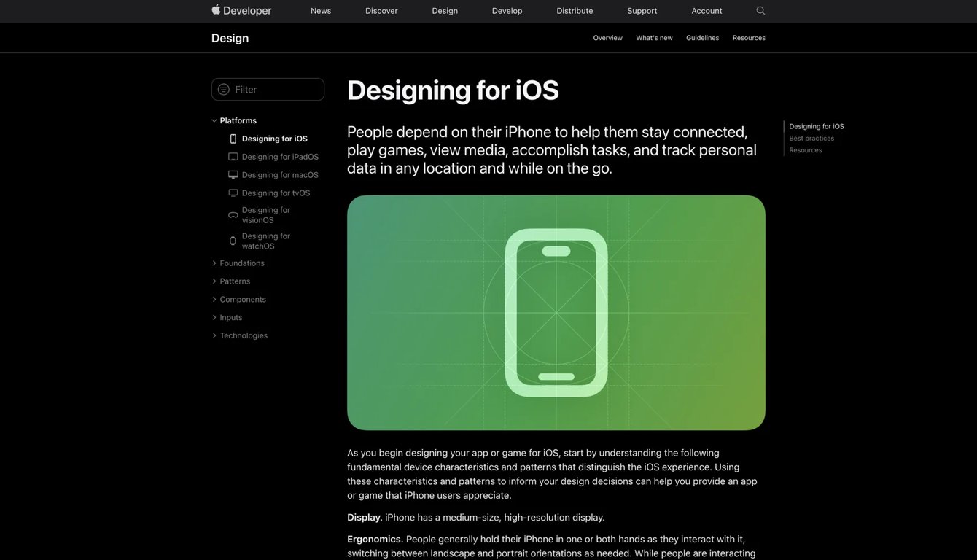Viewport: 977px width, 560px height.
Task: Switch to the What's new tab
Action: 655,38
